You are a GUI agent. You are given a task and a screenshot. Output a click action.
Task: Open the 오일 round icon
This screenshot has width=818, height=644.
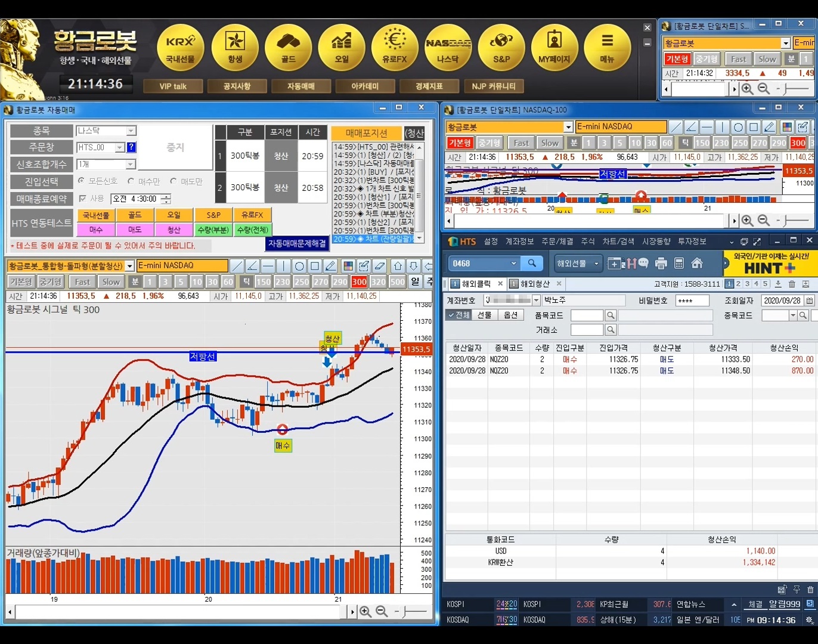pos(342,48)
